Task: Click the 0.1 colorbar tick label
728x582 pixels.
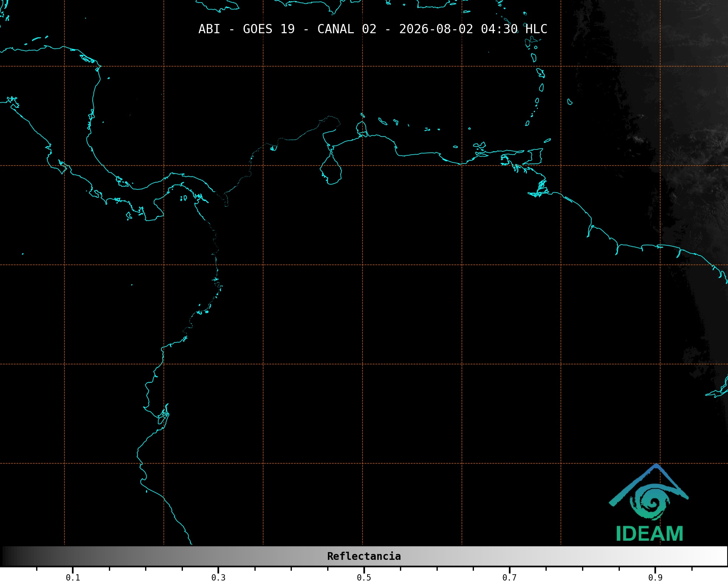Action: click(73, 578)
